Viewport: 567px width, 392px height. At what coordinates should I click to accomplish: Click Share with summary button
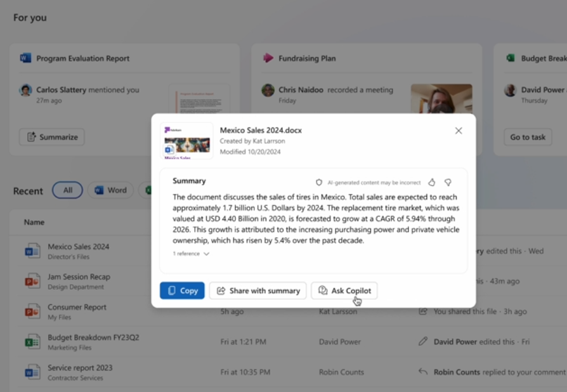[257, 291]
